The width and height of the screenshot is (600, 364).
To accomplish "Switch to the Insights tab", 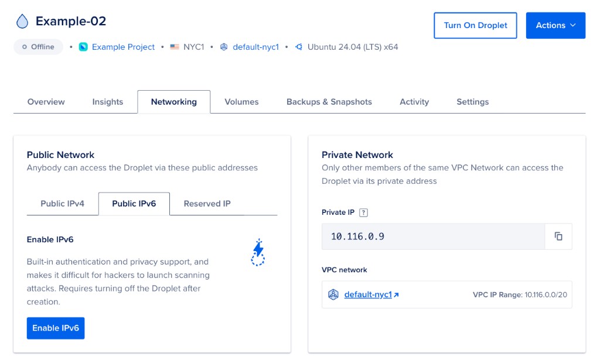I will pos(108,102).
